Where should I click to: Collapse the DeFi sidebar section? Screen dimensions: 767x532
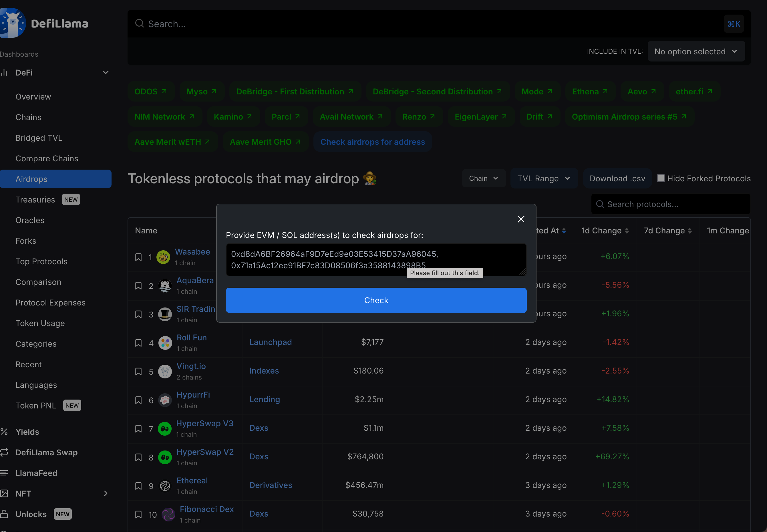106,72
